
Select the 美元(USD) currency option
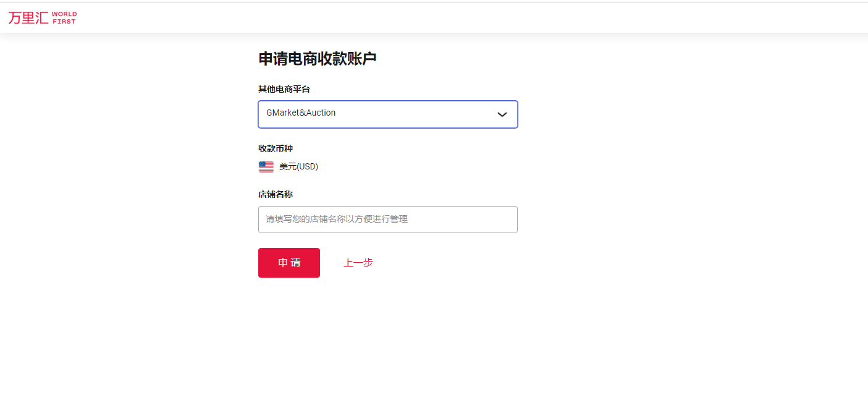(298, 166)
